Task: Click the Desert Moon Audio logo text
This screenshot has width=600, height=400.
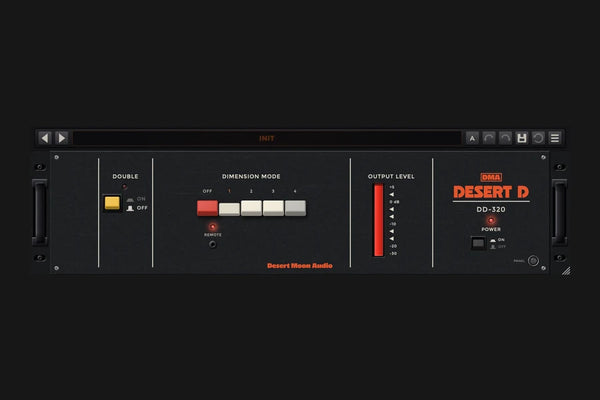Action: [300, 266]
